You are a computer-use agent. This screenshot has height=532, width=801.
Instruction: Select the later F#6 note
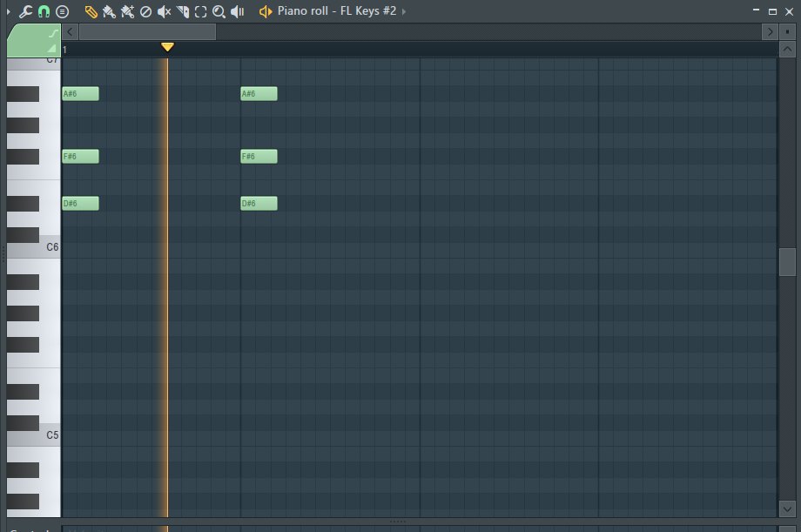[x=259, y=157]
